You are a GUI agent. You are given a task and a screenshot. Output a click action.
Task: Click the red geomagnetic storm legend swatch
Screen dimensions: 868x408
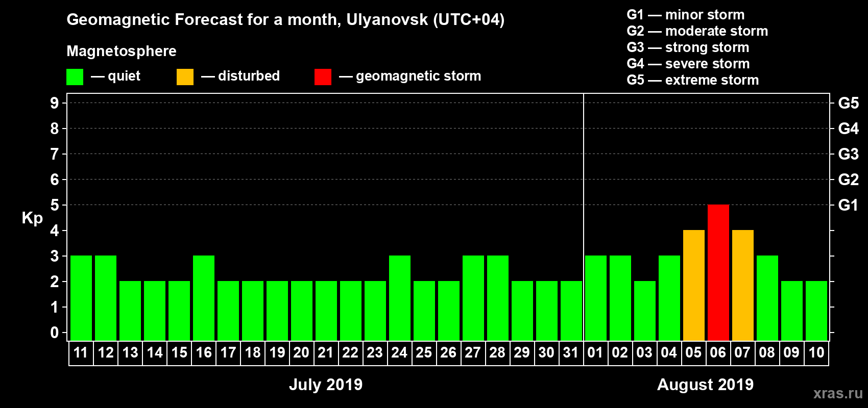[323, 77]
